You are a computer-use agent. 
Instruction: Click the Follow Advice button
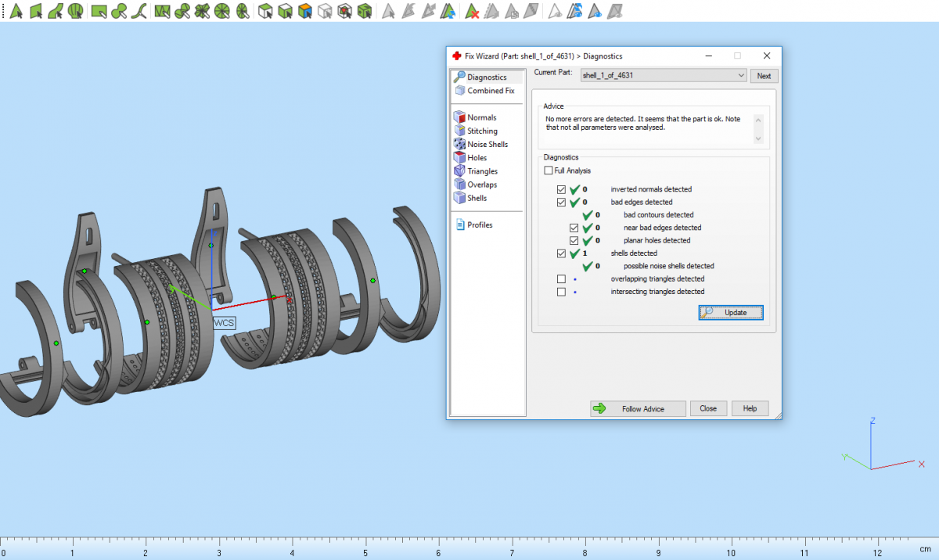638,408
